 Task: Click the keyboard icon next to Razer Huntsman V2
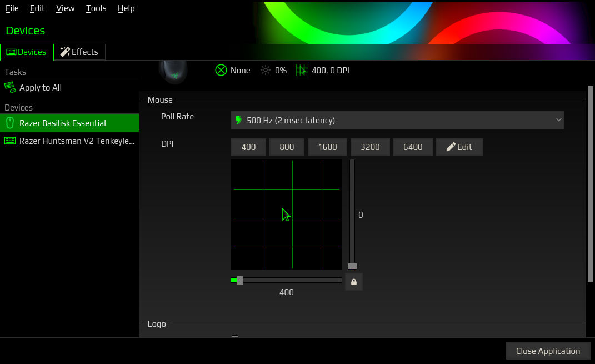[x=10, y=141]
